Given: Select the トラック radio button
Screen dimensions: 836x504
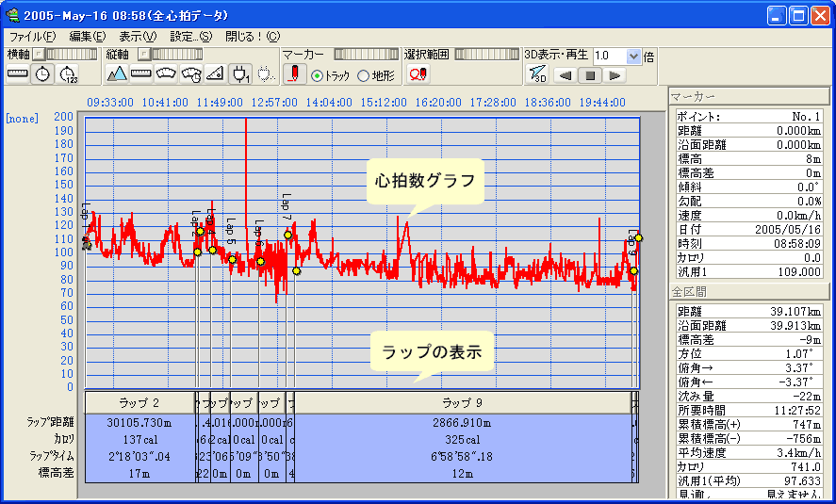Looking at the screenshot, I should tap(317, 76).
